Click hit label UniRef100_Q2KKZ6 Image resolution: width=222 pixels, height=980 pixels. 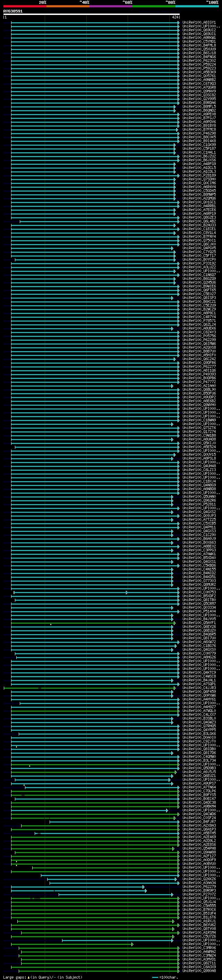199,879
